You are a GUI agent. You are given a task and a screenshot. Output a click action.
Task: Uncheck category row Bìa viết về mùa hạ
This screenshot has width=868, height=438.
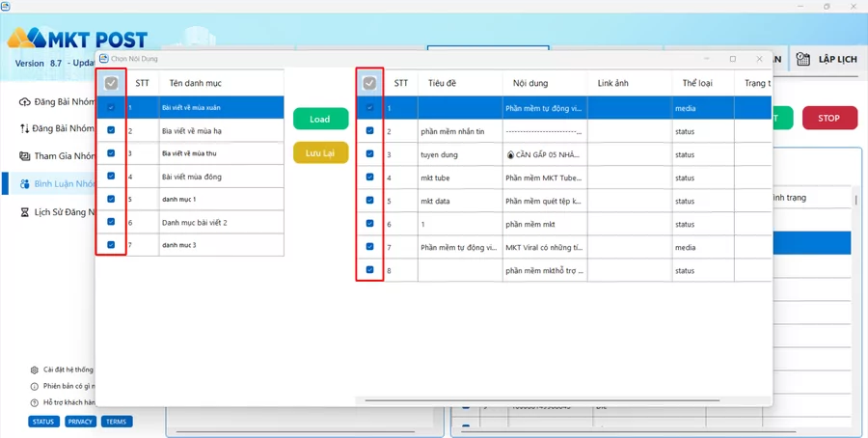click(x=111, y=130)
